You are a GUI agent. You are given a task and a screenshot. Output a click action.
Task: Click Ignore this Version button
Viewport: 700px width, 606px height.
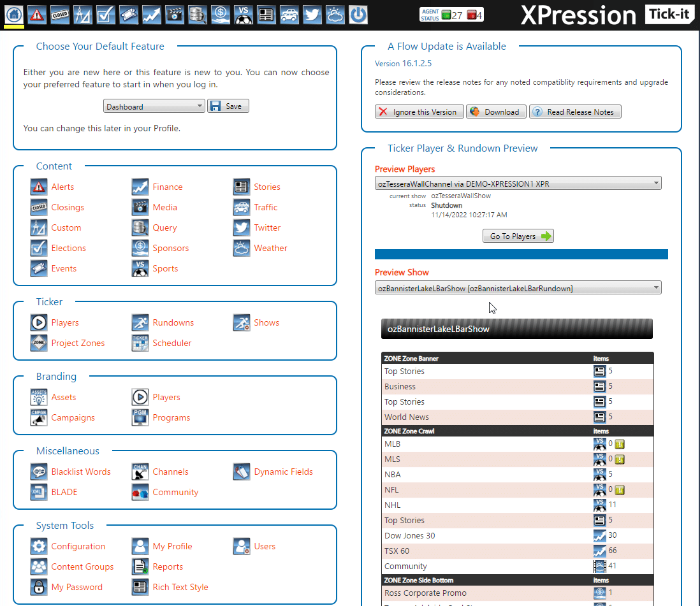point(419,112)
